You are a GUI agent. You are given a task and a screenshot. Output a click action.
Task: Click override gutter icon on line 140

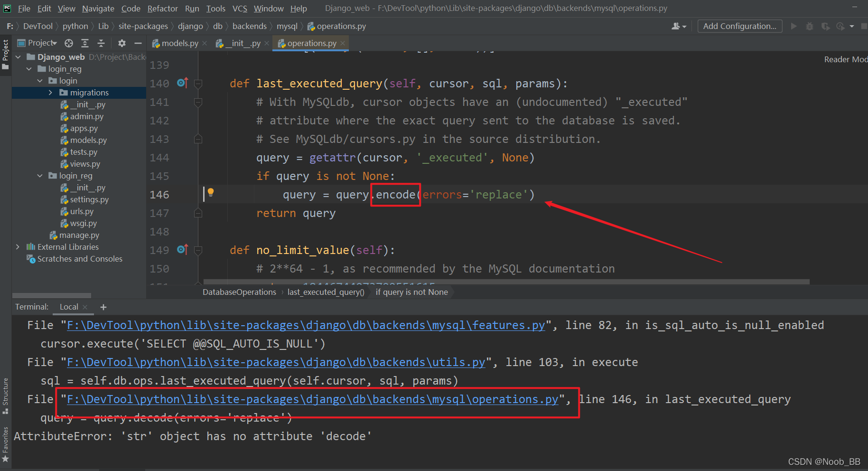click(183, 83)
